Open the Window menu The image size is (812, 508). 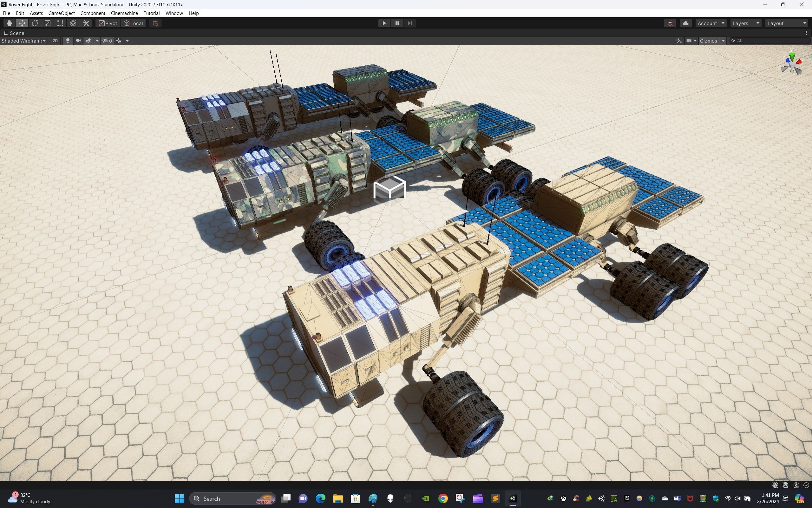[x=174, y=13]
